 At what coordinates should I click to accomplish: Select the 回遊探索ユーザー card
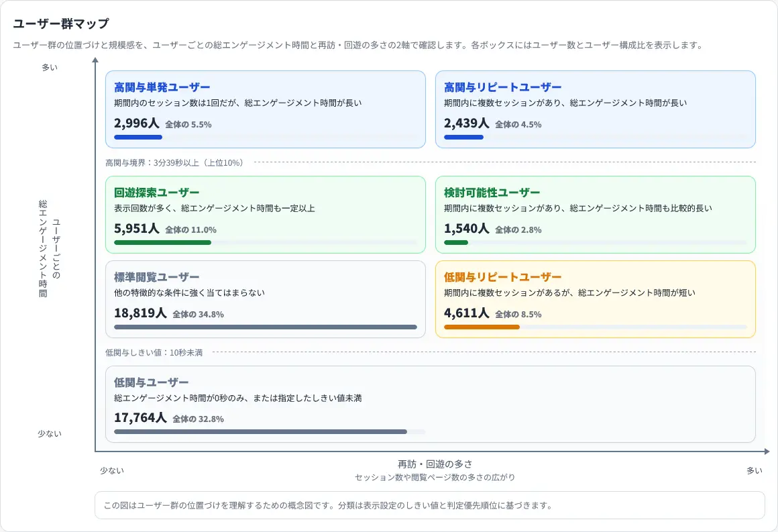[x=266, y=215]
